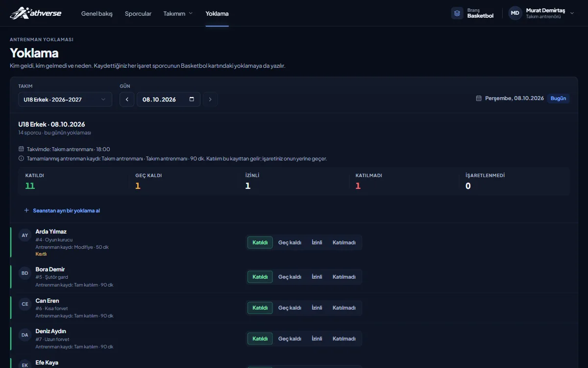The height and width of the screenshot is (368, 588).
Task: Click the MD user avatar
Action: tap(515, 13)
